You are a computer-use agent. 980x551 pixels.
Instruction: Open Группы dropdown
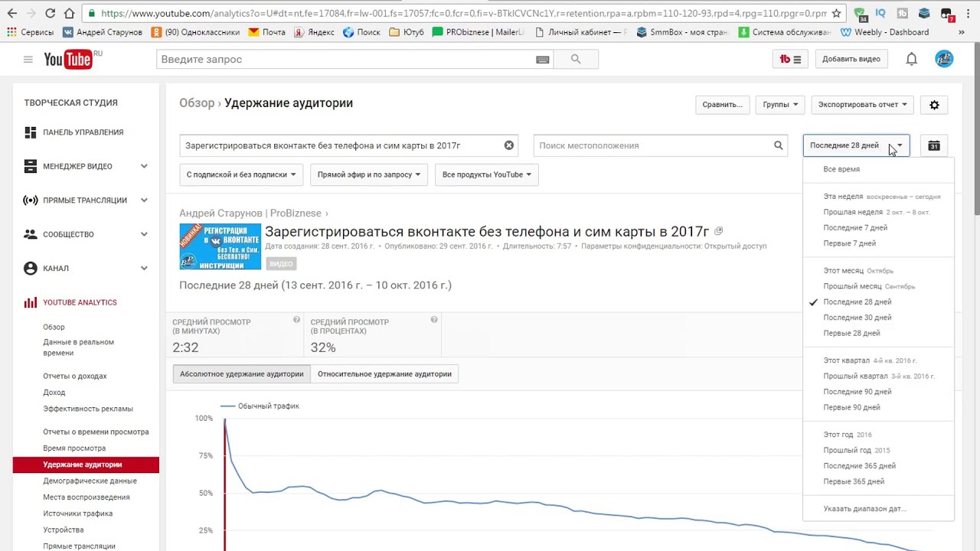pos(780,105)
